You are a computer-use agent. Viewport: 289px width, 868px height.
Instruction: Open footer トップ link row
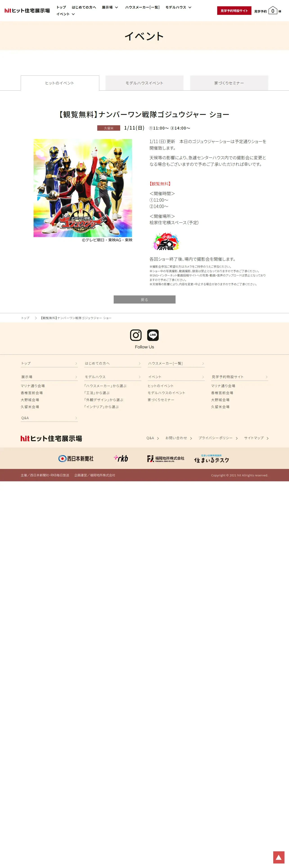[49, 363]
